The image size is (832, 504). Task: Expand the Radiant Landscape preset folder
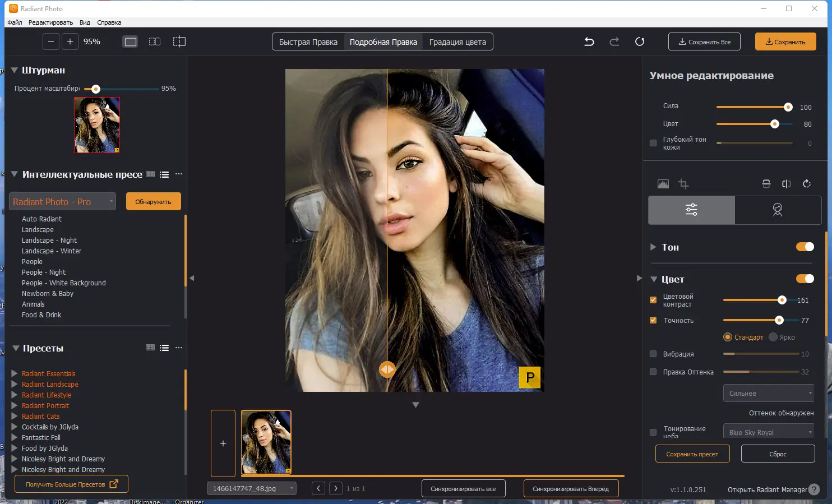tap(15, 384)
